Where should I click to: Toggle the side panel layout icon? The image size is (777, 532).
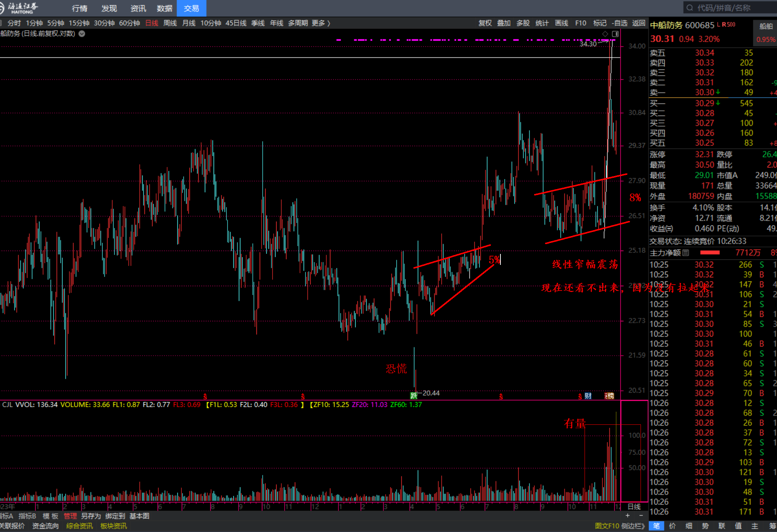pyautogui.click(x=615, y=34)
